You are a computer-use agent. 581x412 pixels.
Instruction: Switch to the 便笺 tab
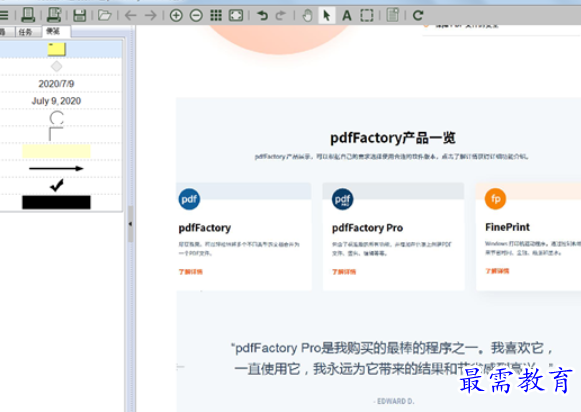pyautogui.click(x=53, y=31)
